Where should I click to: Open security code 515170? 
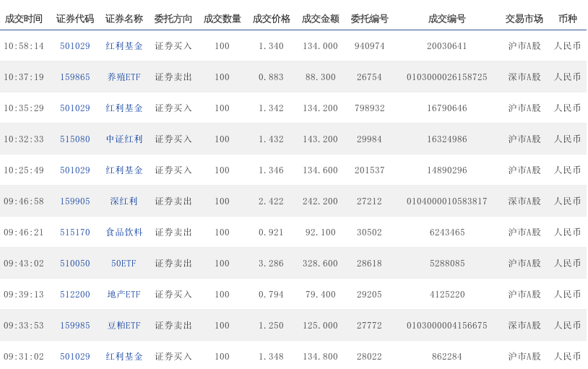click(x=75, y=233)
